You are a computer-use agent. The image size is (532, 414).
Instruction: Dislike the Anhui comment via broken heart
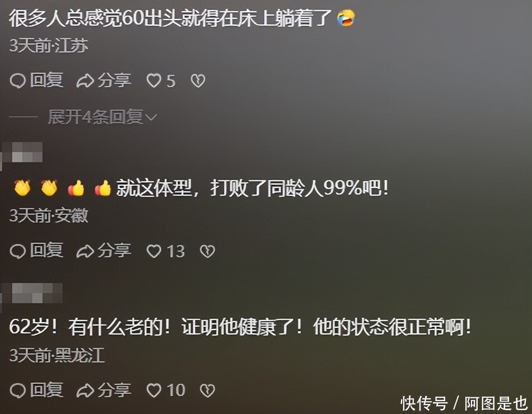[207, 251]
